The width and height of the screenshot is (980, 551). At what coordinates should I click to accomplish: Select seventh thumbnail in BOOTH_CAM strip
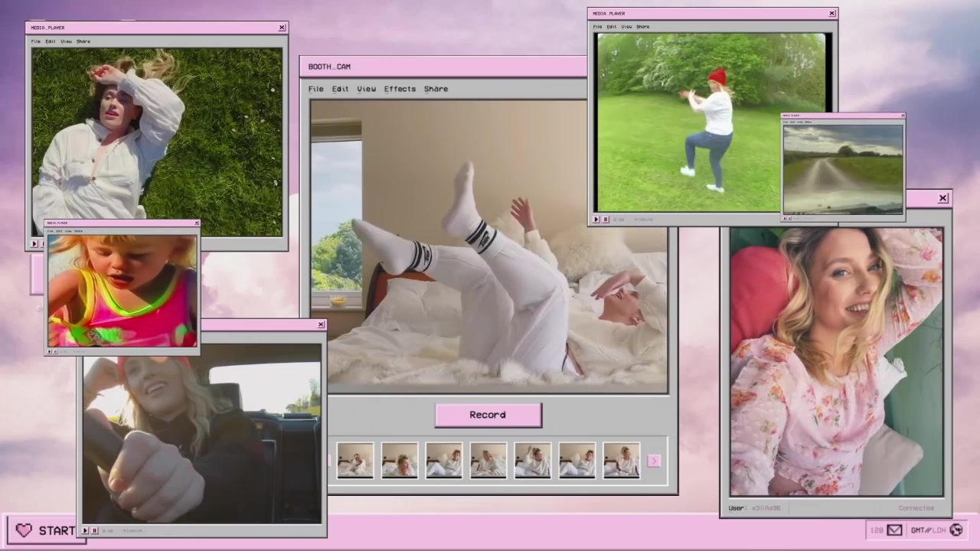622,461
